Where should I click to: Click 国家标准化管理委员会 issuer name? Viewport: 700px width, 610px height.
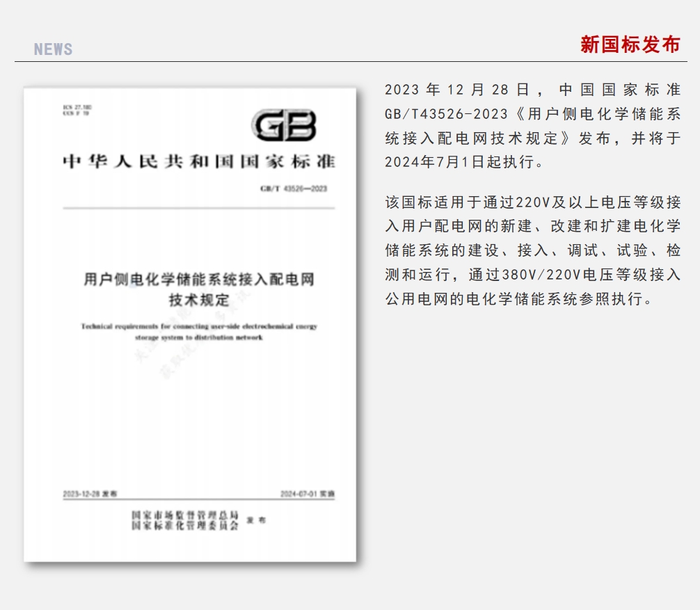point(185,526)
